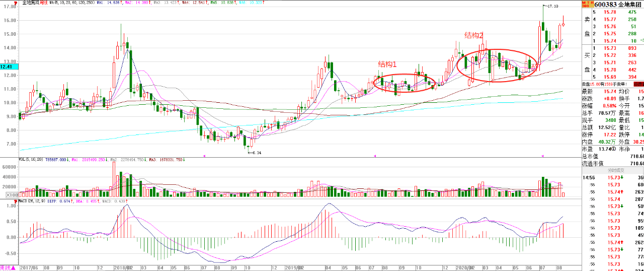Click the cyan 12.41 price axis label
644x271 pixels.
9,66
